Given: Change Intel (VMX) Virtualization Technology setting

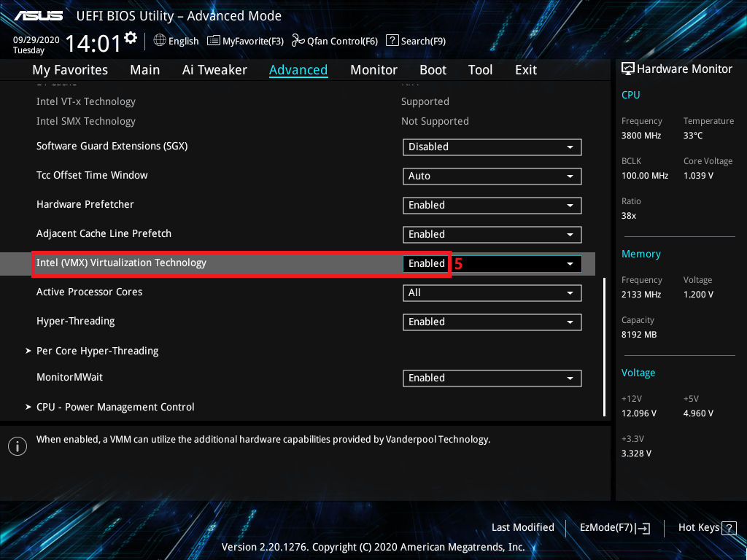Looking at the screenshot, I should tap(492, 263).
